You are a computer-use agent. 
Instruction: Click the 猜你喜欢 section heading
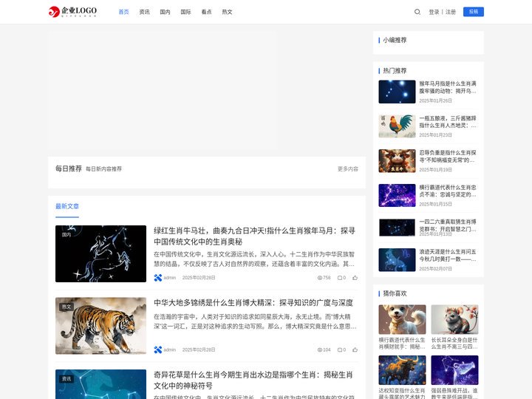point(395,293)
